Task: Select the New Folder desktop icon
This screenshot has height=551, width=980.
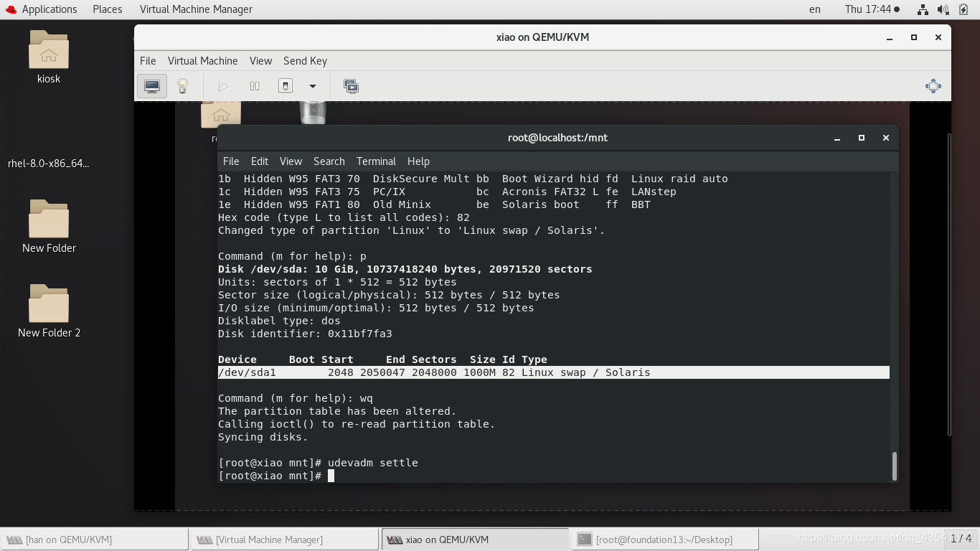Action: tap(49, 227)
